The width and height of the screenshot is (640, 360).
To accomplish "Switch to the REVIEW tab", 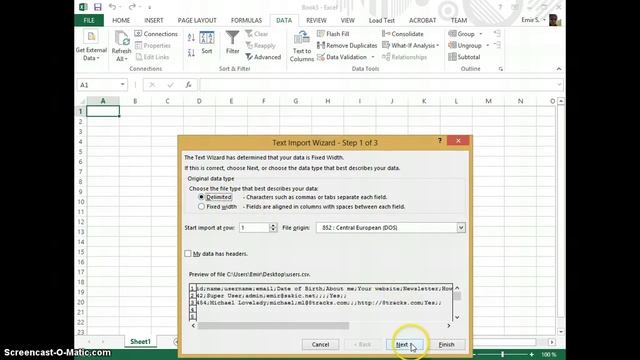I will coord(316,20).
